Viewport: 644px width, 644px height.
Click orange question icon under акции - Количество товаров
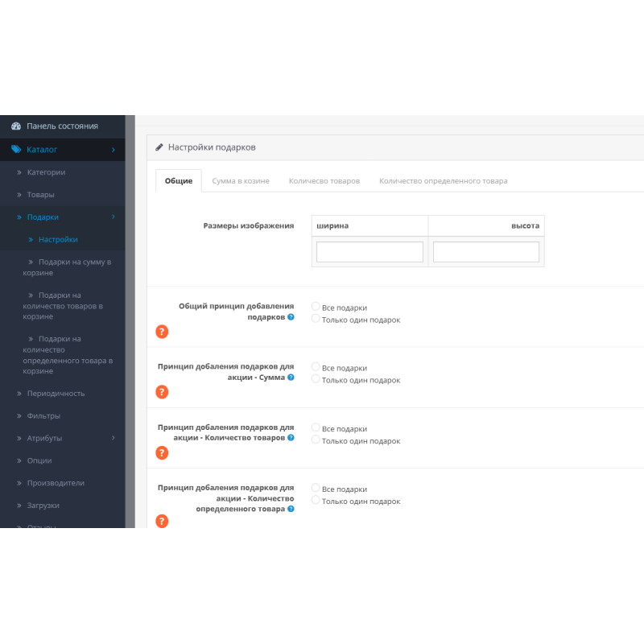tap(162, 452)
